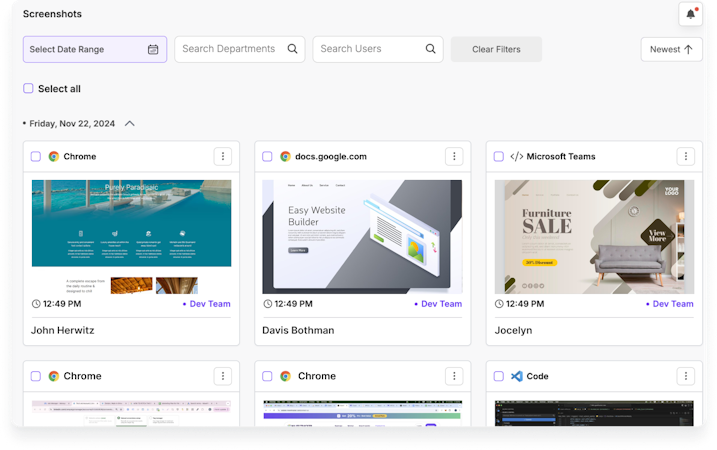Click the Screenshots page heading
The height and width of the screenshot is (450, 717).
coord(52,14)
